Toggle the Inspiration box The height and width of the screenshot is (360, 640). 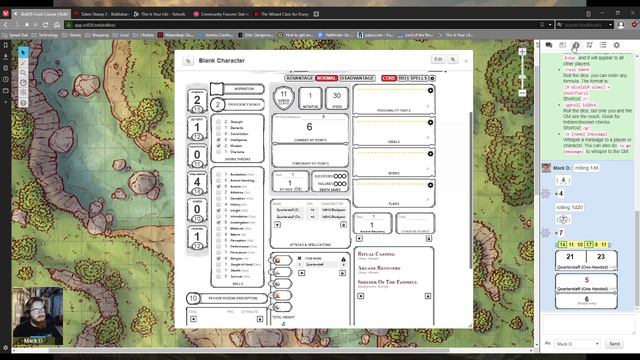[x=217, y=89]
